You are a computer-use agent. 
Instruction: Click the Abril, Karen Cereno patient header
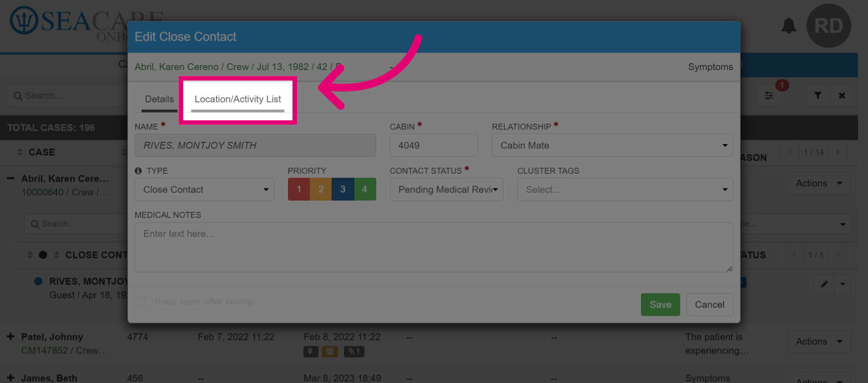tap(239, 67)
